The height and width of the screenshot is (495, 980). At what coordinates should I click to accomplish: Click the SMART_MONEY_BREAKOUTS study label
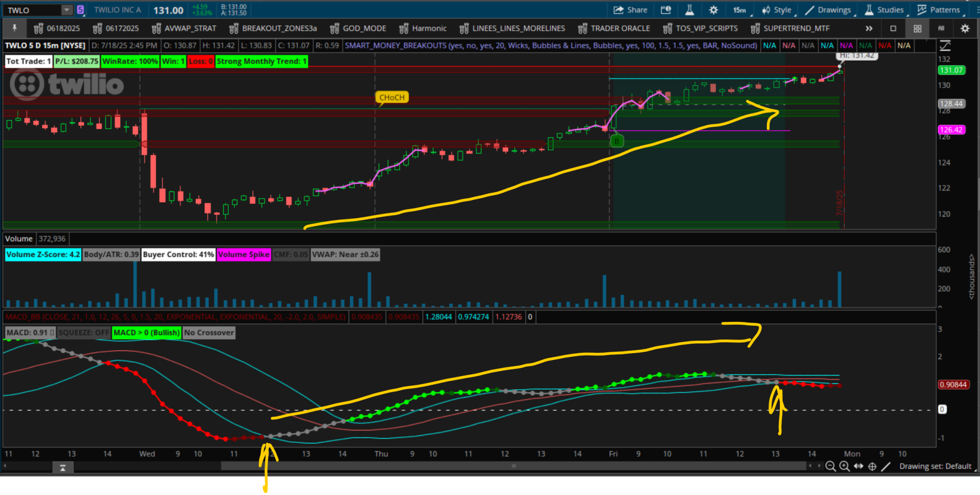(551, 45)
